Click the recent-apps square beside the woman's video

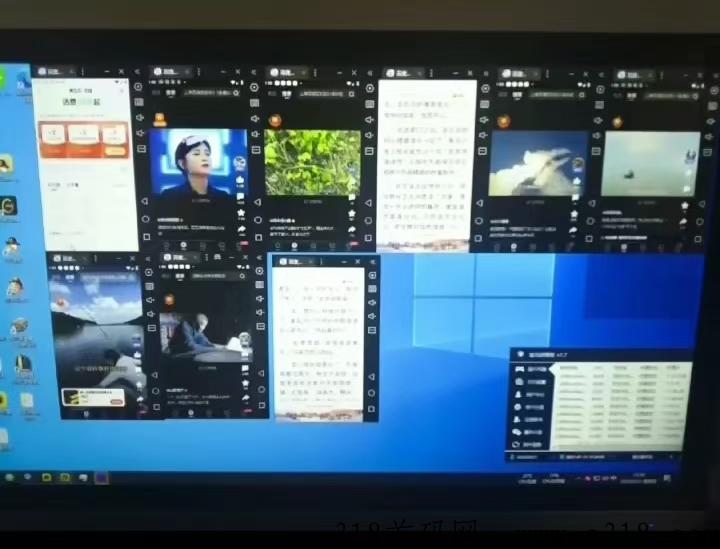[259, 237]
